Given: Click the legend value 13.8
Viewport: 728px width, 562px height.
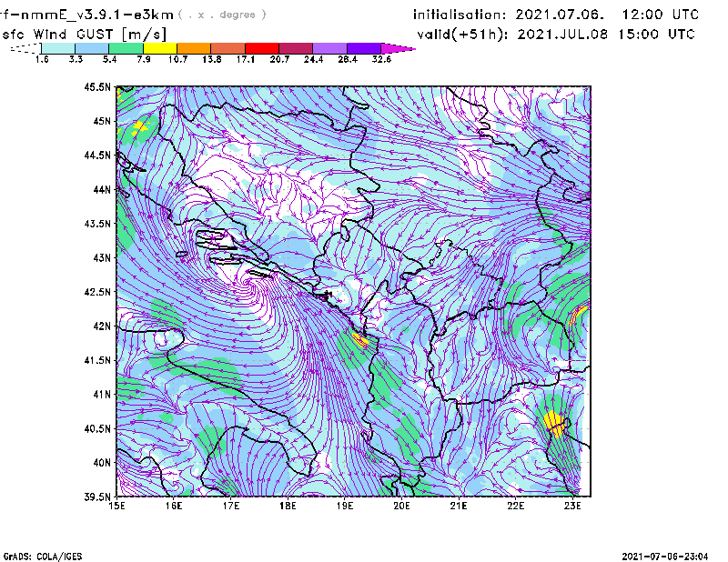Looking at the screenshot, I should (212, 59).
